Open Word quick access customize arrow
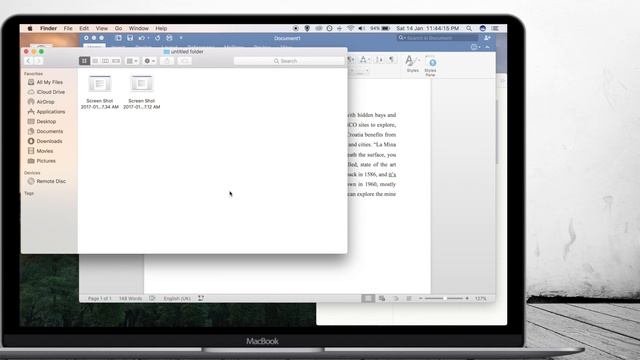The image size is (640, 360). pyautogui.click(x=181, y=38)
